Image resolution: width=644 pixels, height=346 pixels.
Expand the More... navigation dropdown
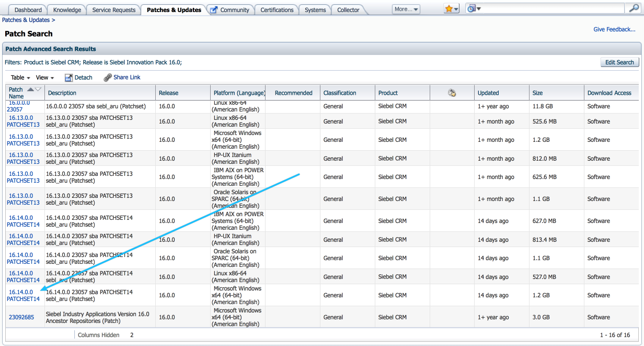(x=406, y=8)
